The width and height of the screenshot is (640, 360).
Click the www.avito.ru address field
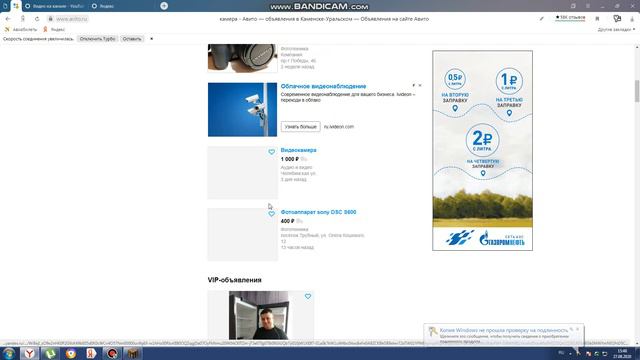(x=72, y=19)
